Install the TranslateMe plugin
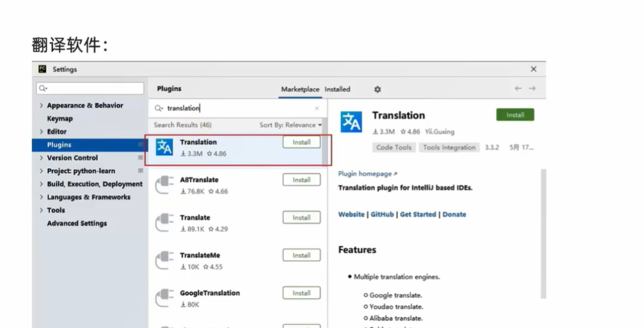 (301, 255)
